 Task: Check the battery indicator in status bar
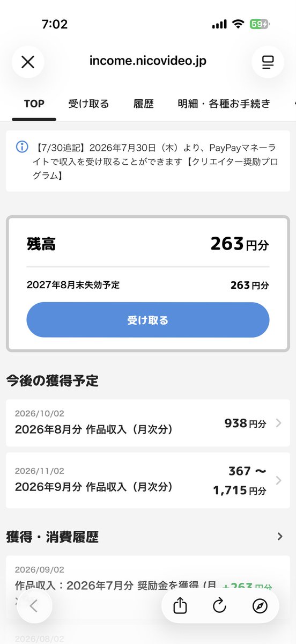[x=260, y=24]
